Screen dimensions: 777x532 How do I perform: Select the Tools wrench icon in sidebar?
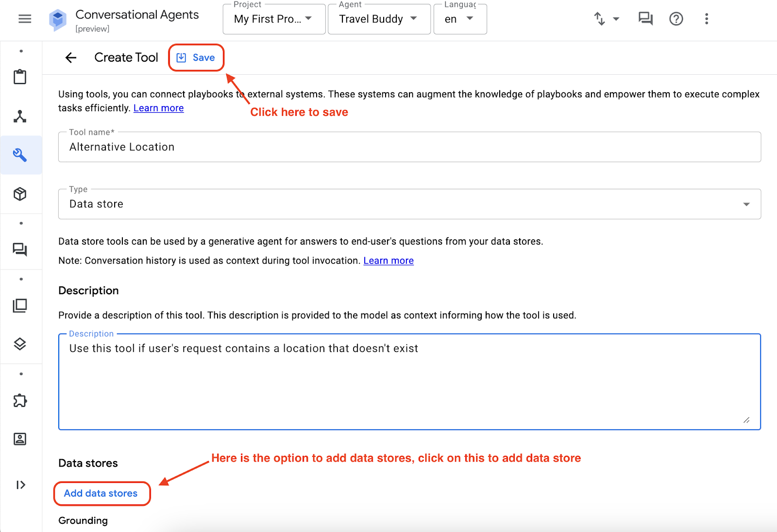click(20, 155)
